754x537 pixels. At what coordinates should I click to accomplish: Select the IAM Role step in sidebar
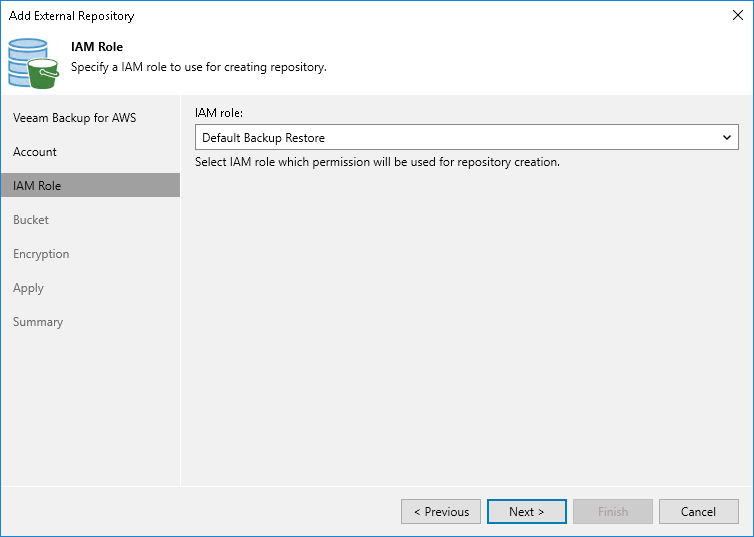(x=37, y=186)
